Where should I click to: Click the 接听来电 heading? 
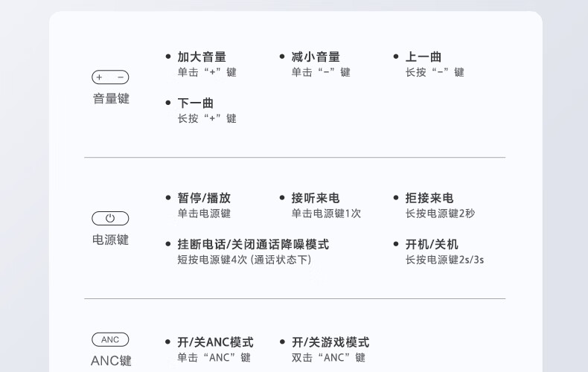[316, 198]
